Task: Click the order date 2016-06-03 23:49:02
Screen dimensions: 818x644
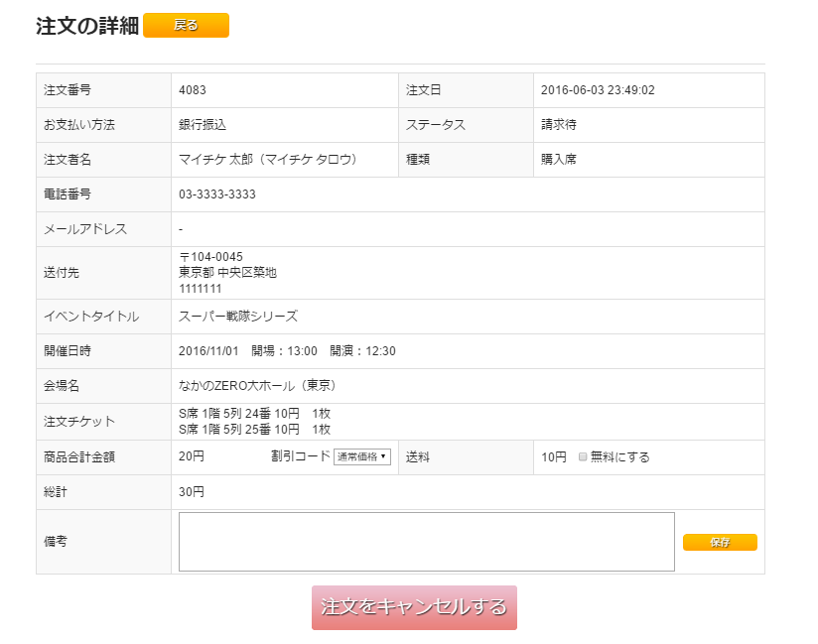Action: tap(598, 90)
